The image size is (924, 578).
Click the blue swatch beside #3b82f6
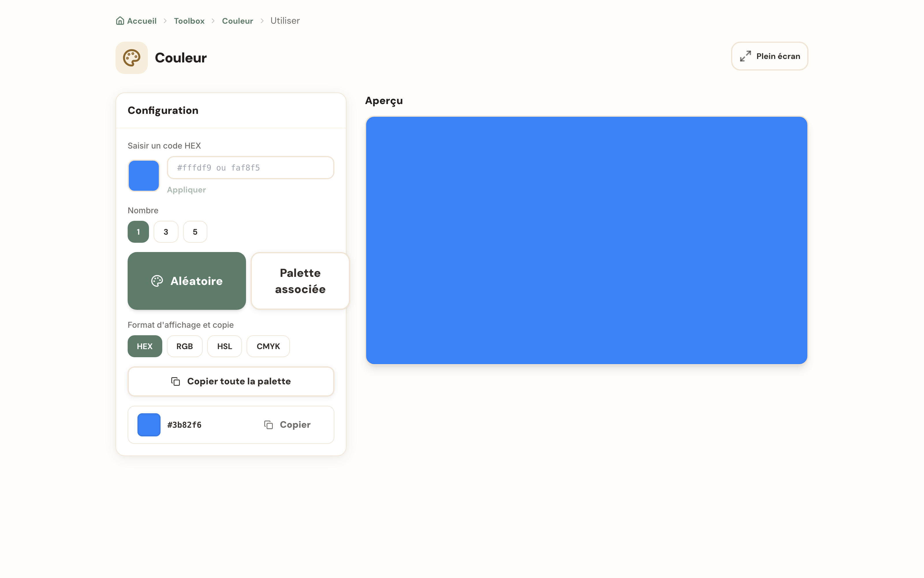click(149, 425)
